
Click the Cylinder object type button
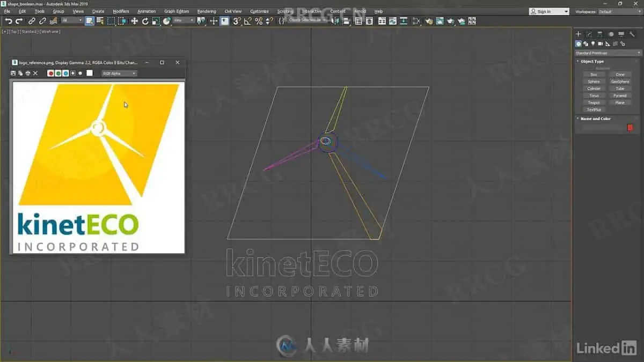pyautogui.click(x=594, y=88)
